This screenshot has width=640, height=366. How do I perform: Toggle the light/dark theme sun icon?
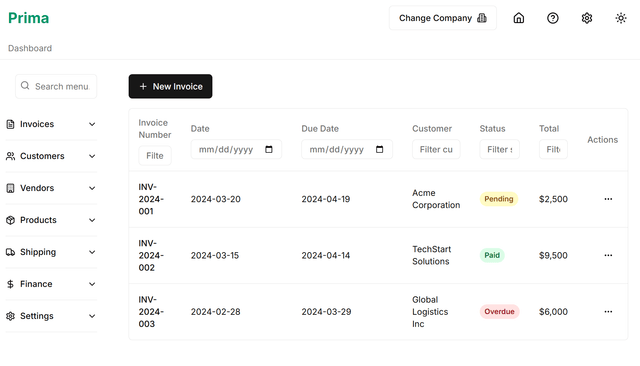click(x=621, y=18)
